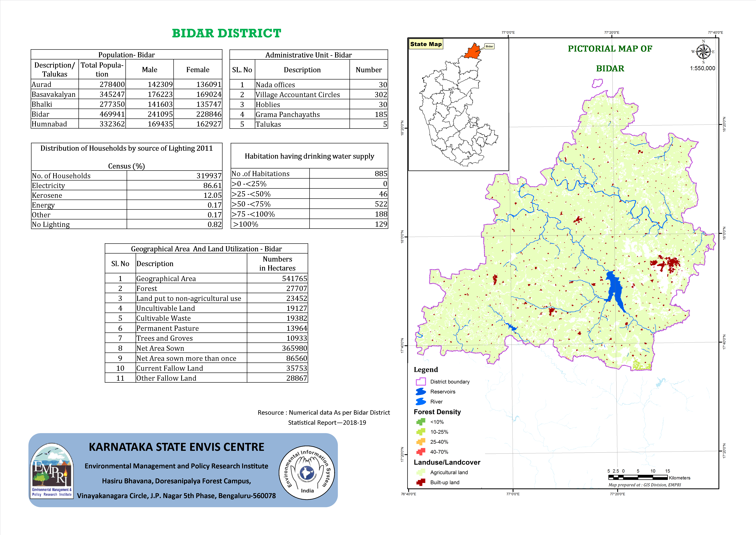Click No. of Households value 319937
Image resolution: width=756 pixels, height=535 pixels.
coord(209,176)
